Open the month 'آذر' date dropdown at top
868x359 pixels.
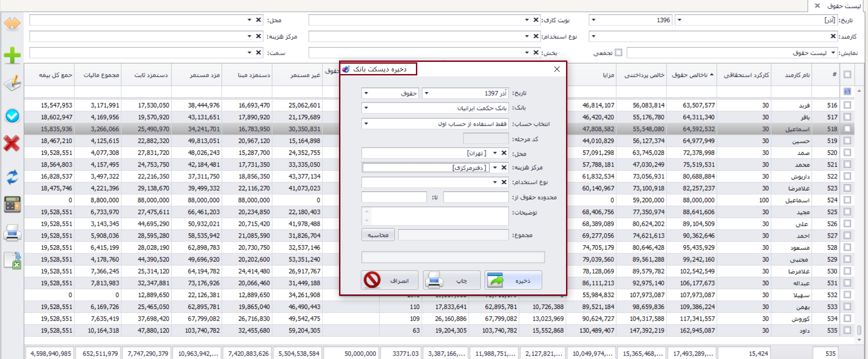(x=679, y=20)
